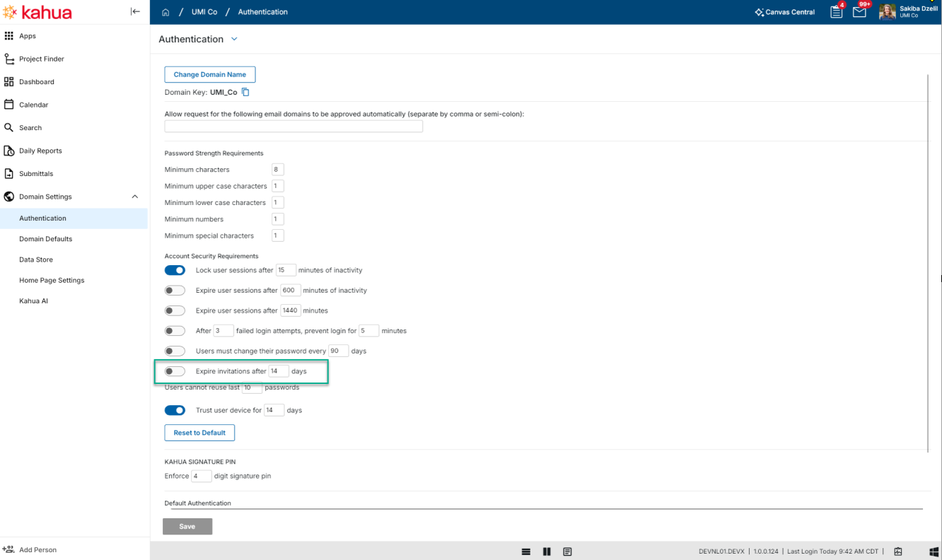Enable the Expire invitations toggle
The image size is (942, 560).
point(175,371)
